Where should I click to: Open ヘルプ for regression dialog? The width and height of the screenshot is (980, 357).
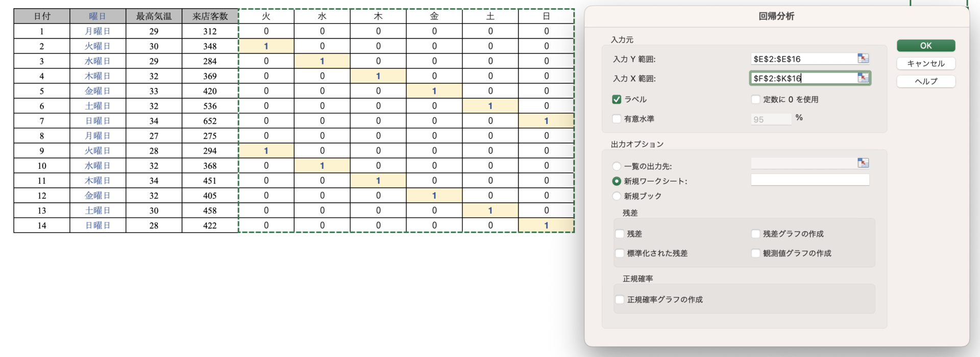click(x=926, y=82)
